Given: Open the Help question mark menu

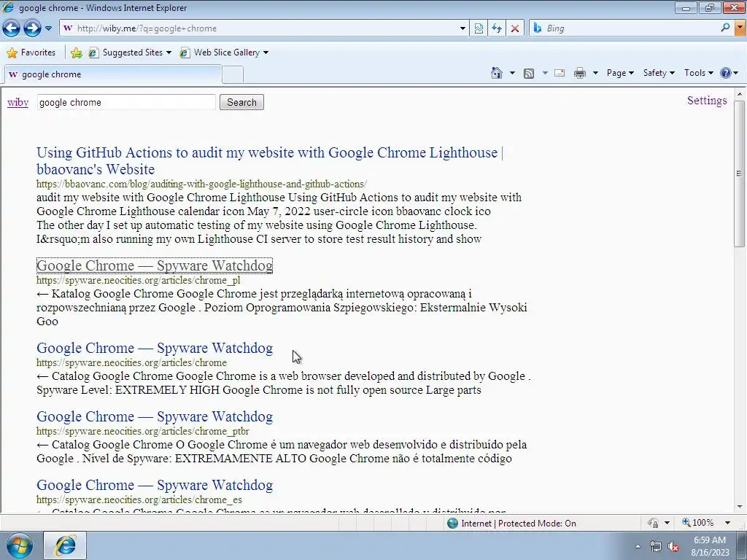Looking at the screenshot, I should tap(729, 73).
